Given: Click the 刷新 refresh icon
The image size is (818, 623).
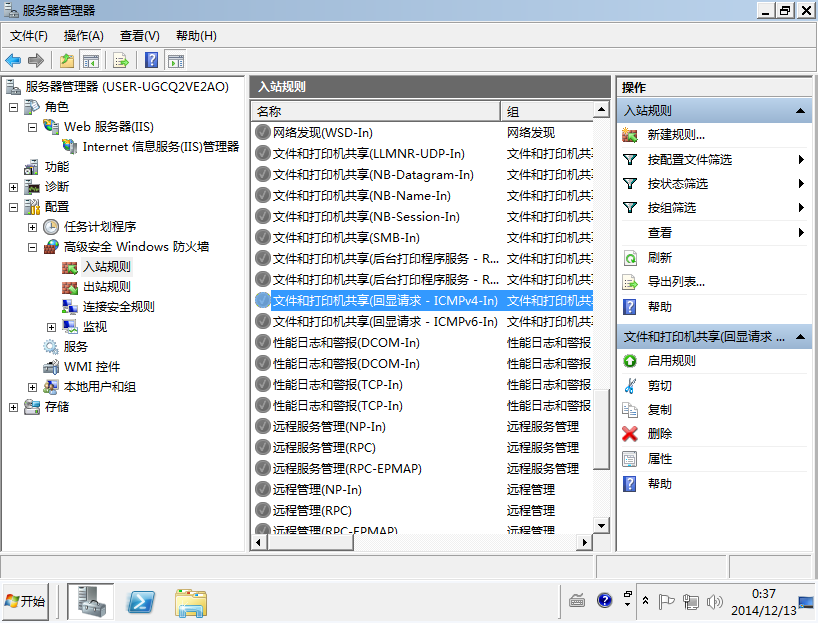Looking at the screenshot, I should pos(630,258).
